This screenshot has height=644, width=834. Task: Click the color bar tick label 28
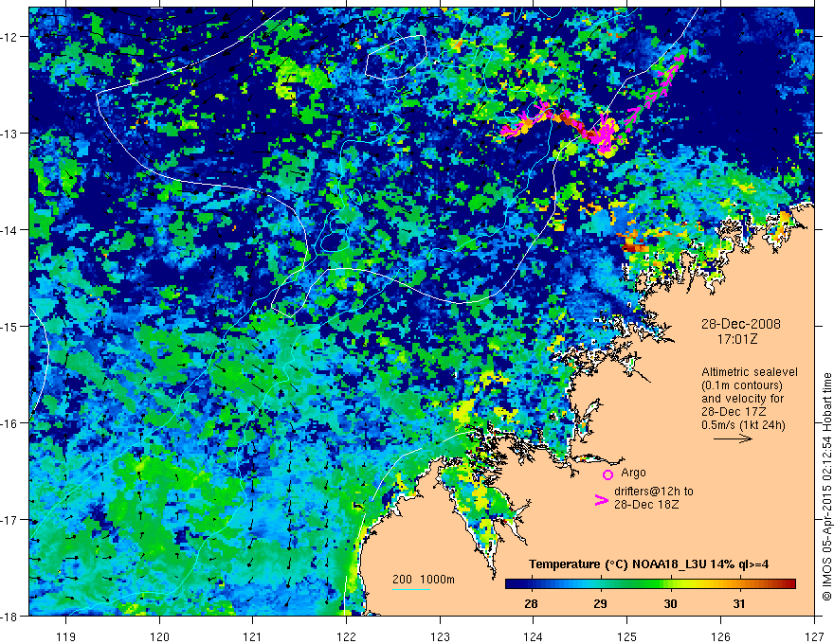pyautogui.click(x=531, y=603)
